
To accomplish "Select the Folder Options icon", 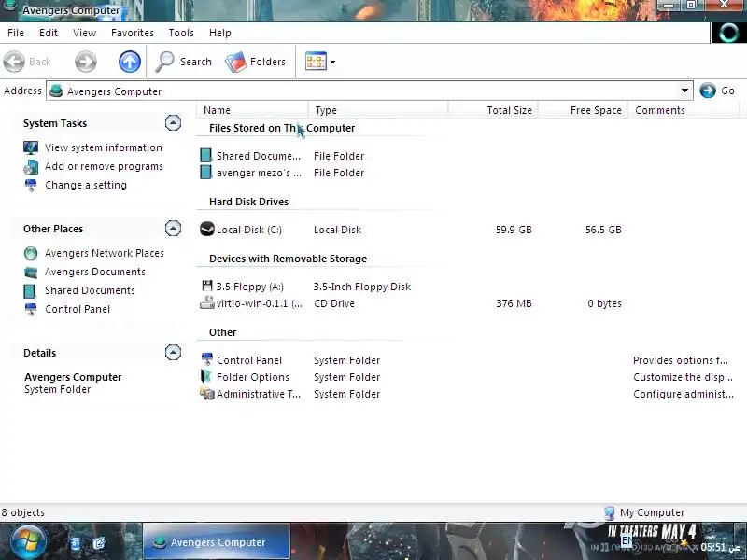I will pyautogui.click(x=206, y=377).
